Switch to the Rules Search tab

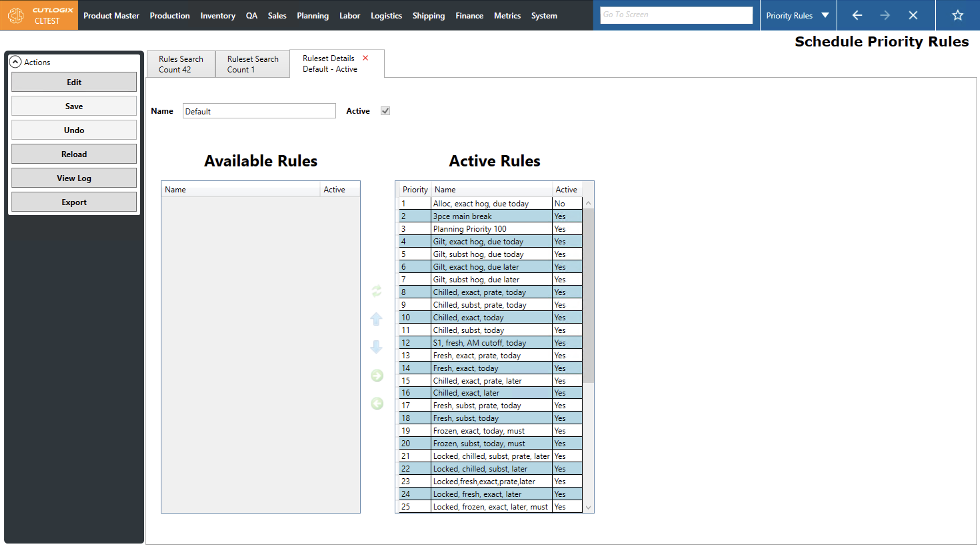pyautogui.click(x=181, y=64)
